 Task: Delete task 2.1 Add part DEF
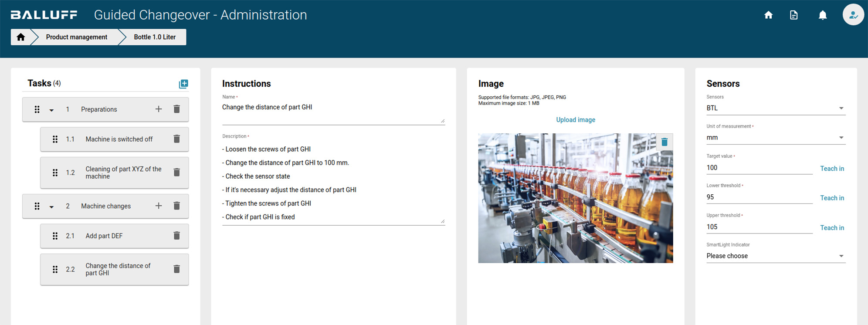(x=176, y=236)
